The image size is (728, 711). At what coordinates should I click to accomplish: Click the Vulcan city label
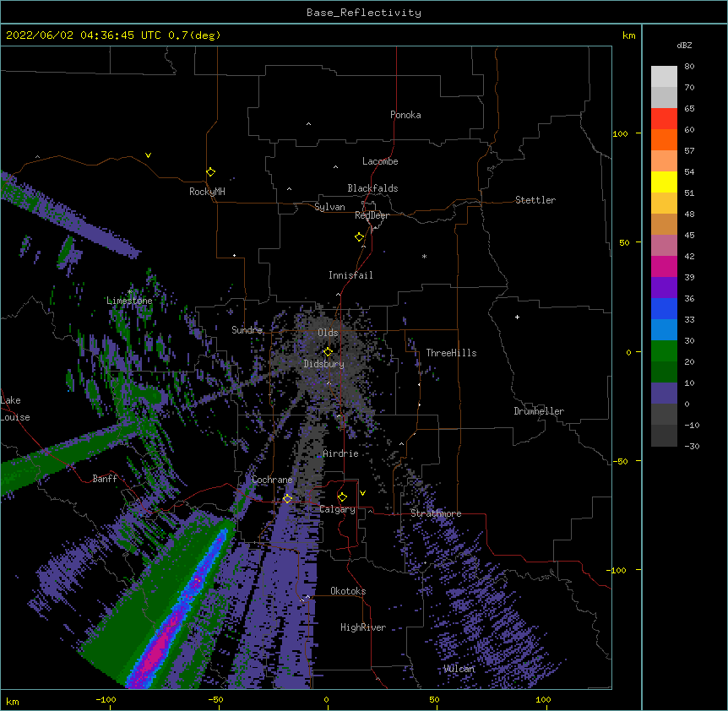459,669
